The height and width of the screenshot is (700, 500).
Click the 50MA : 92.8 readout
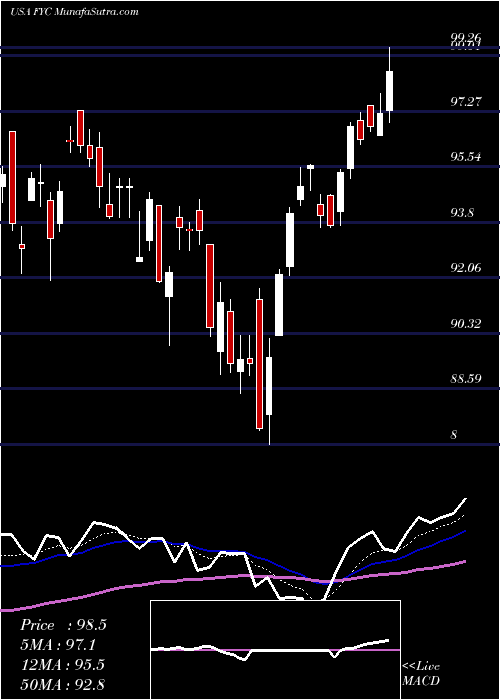click(x=62, y=684)
